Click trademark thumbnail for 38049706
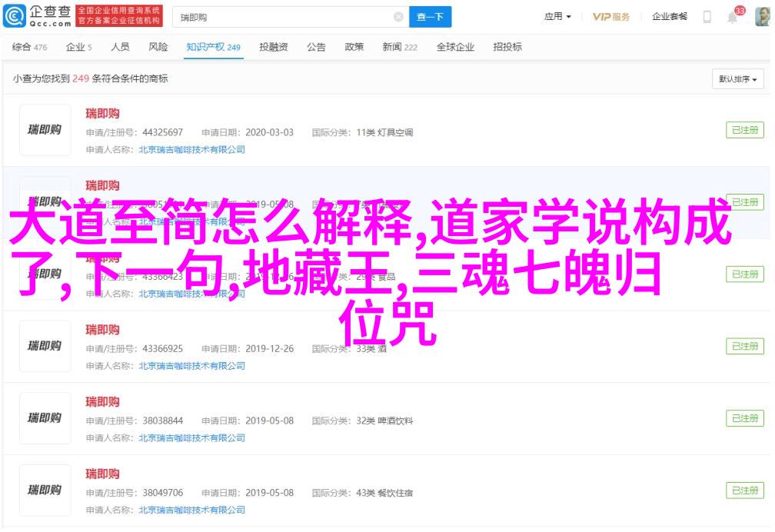This screenshot has width=775, height=532. click(x=45, y=490)
